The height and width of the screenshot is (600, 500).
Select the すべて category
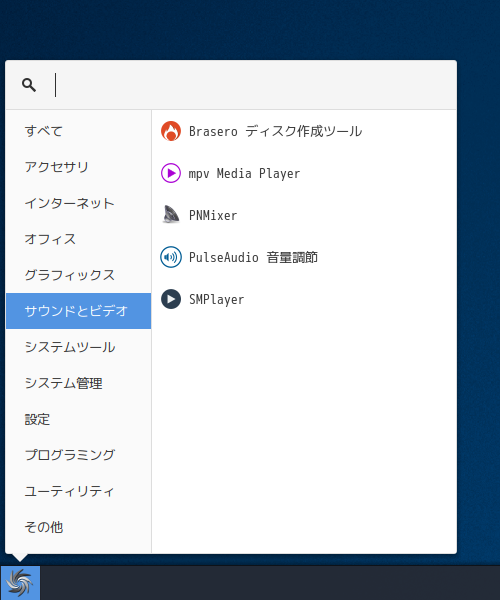[x=78, y=131]
